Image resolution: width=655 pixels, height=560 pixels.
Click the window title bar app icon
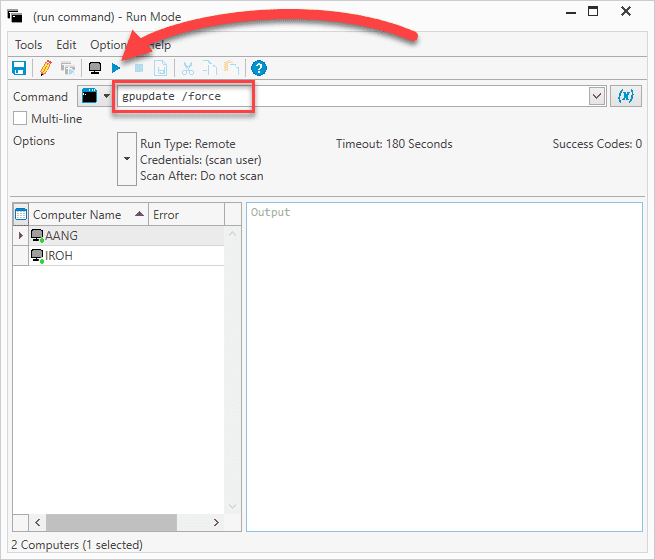coord(15,16)
